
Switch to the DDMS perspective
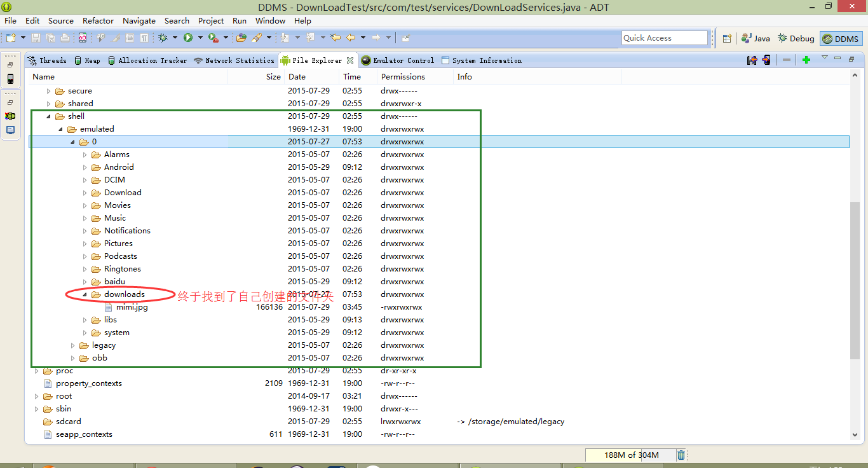click(841, 39)
